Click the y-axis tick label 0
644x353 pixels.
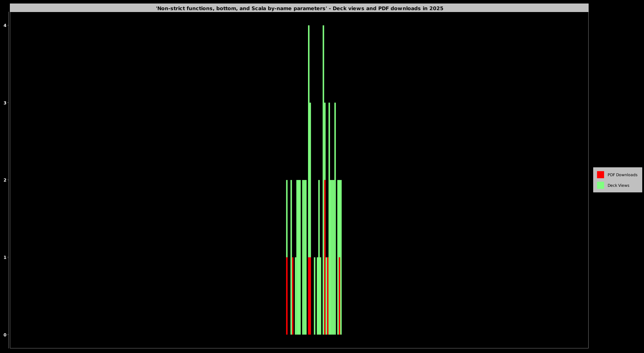[x=5, y=335]
